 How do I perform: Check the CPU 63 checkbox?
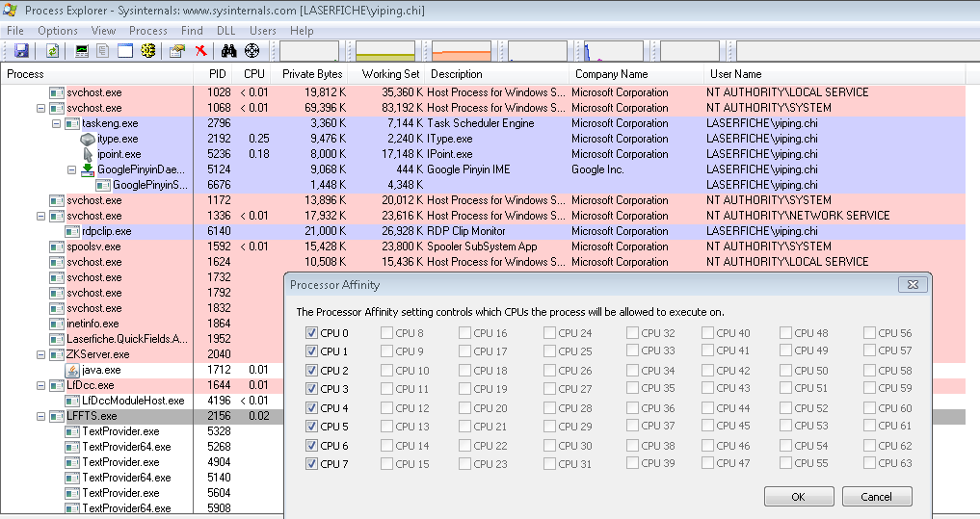coord(869,463)
